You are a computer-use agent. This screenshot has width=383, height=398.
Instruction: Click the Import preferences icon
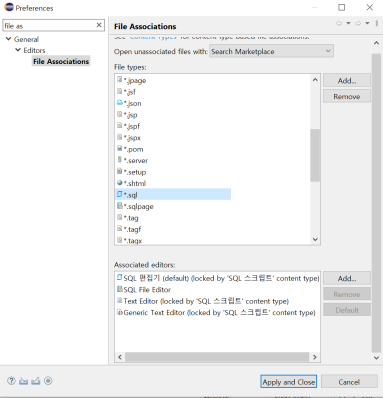(23, 381)
